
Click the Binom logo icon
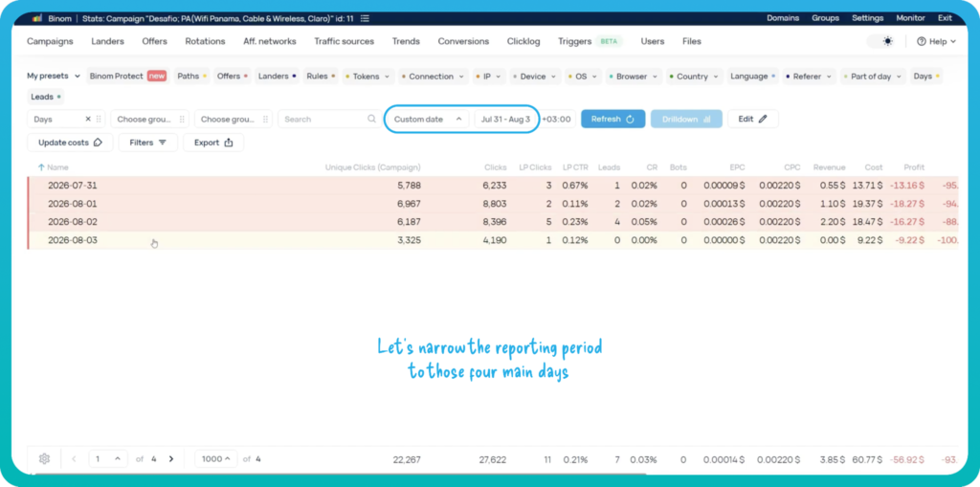pyautogui.click(x=37, y=18)
